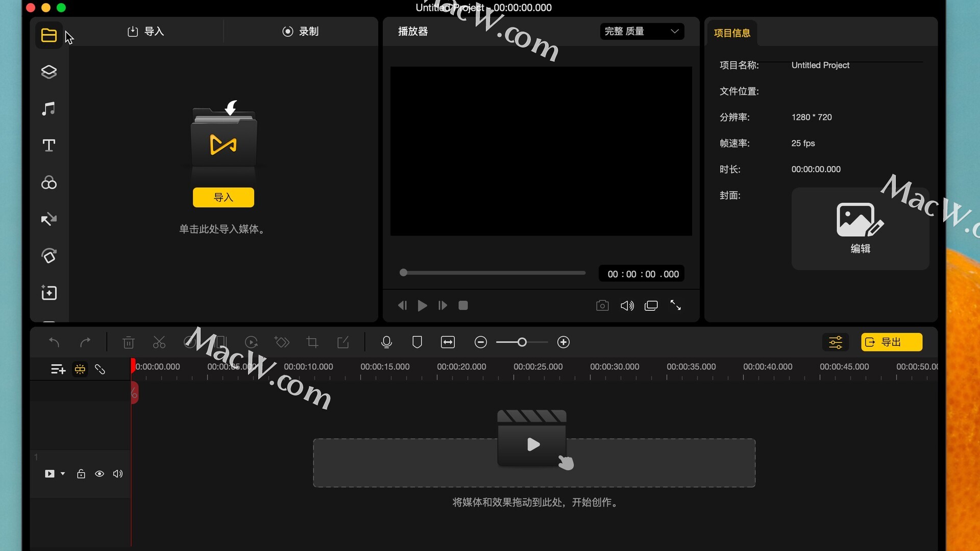Open the 完整 质量 quality dropdown
Viewport: 980px width, 551px height.
pos(642,32)
